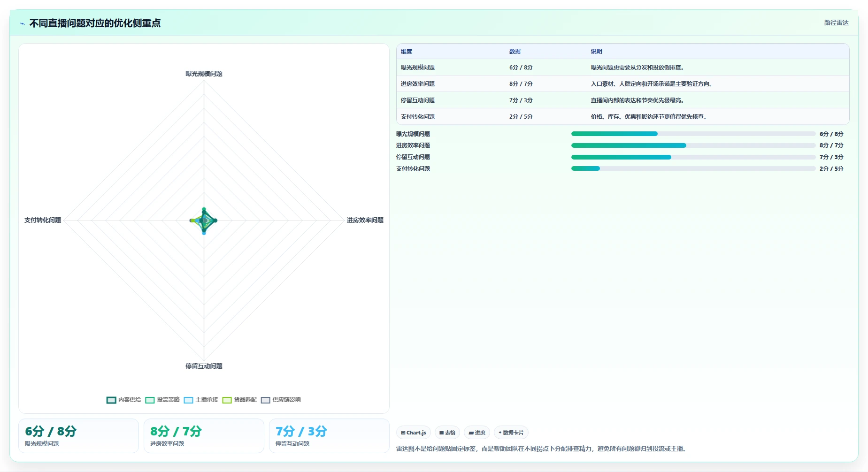Click the 维度 table column header
868x472 pixels.
407,52
